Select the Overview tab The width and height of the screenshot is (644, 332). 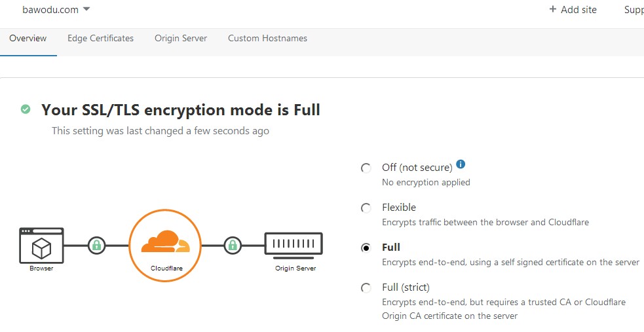pyautogui.click(x=28, y=38)
